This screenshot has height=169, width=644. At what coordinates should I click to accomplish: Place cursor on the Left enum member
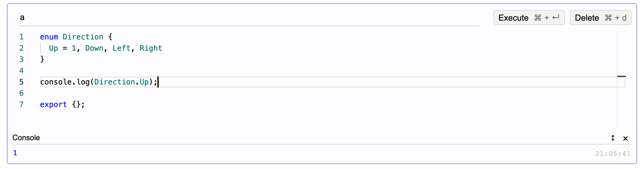[x=121, y=48]
